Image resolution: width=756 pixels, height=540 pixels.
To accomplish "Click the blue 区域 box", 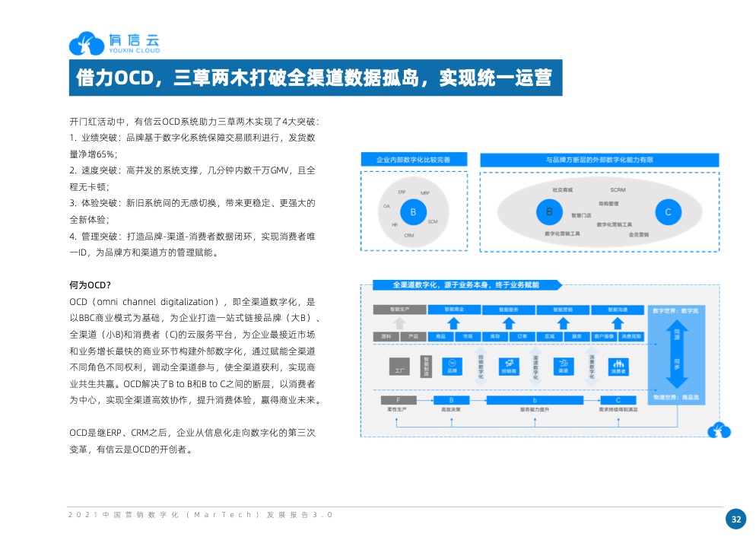I will (x=550, y=336).
